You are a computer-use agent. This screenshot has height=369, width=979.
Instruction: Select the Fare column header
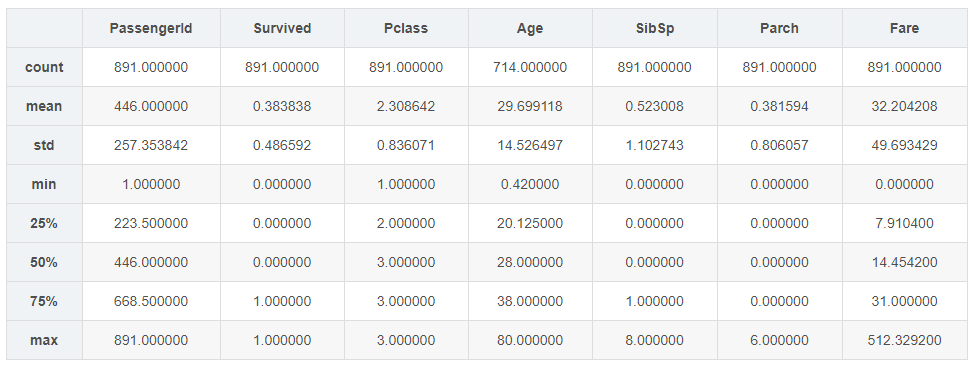click(904, 28)
